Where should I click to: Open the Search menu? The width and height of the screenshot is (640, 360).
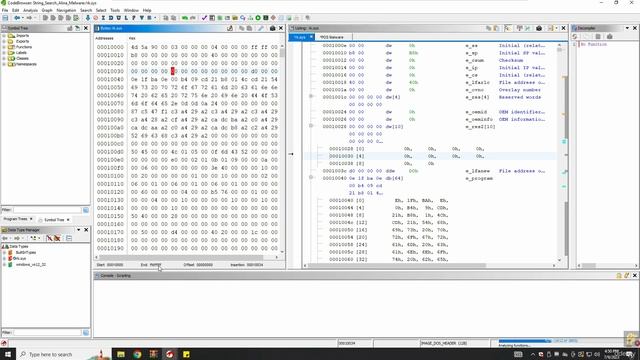pos(86,10)
